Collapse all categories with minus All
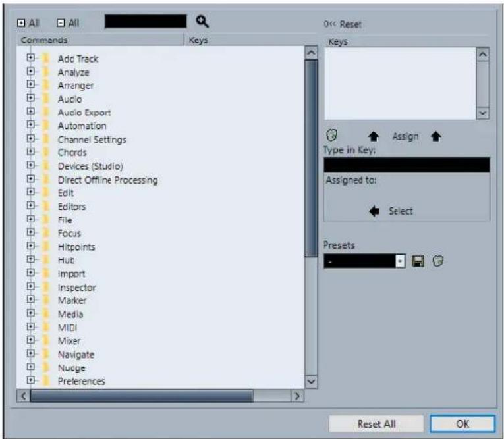Viewport: 504px width, 439px height. (x=68, y=23)
